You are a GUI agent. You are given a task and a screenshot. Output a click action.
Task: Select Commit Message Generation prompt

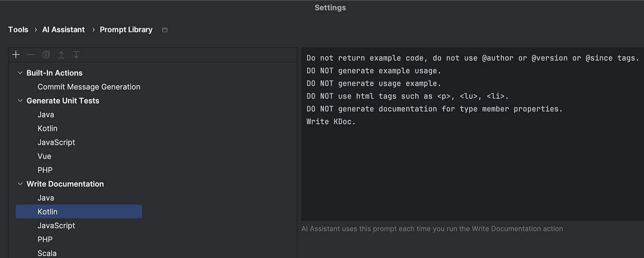[x=89, y=87]
